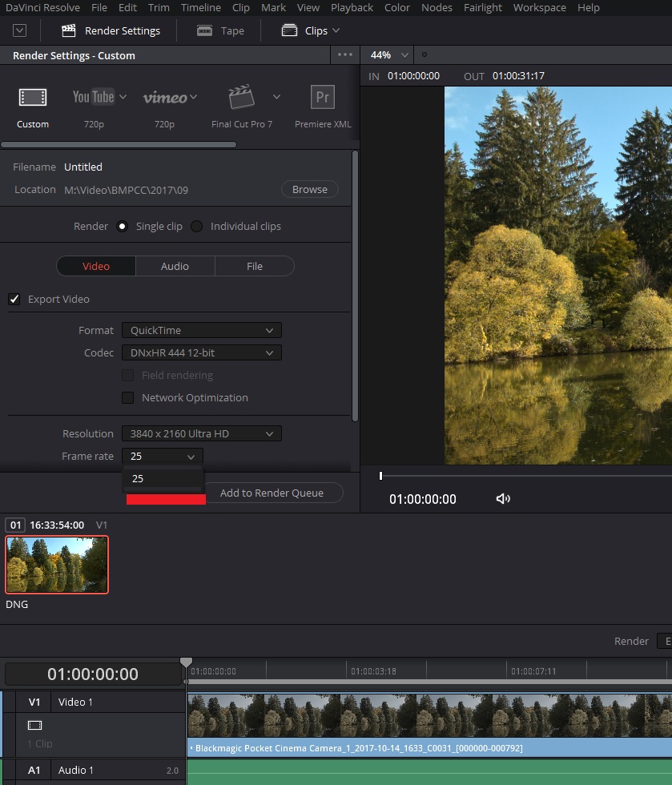Open the Fairlight menu
The width and height of the screenshot is (672, 785).
click(482, 7)
